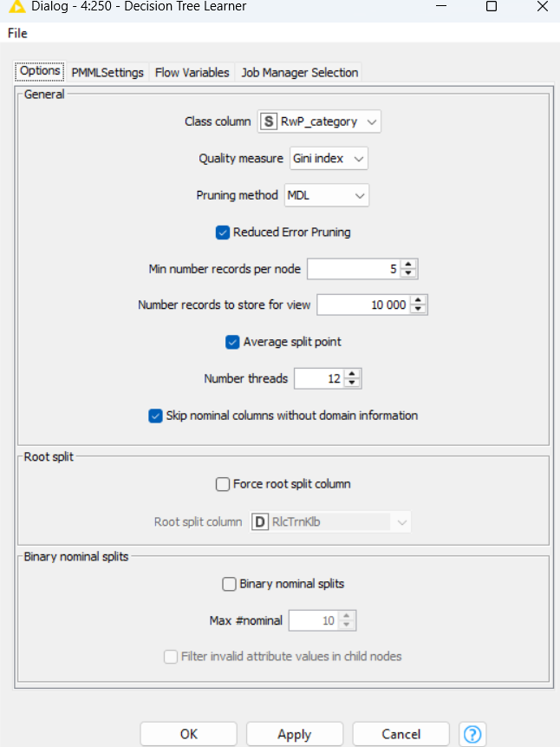The height and width of the screenshot is (747, 560).
Task: Open the File menu
Action: (x=17, y=33)
